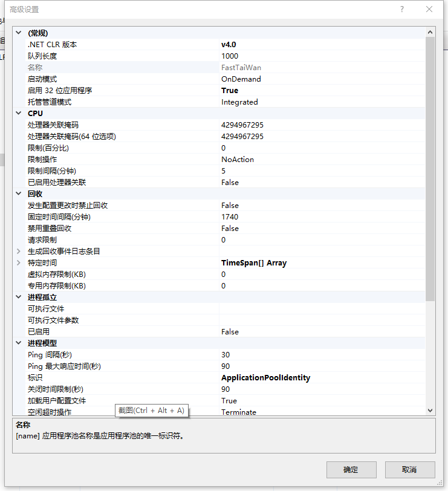
Task: Click the 处理器关联掩码 value 4294967295
Action: coord(242,125)
